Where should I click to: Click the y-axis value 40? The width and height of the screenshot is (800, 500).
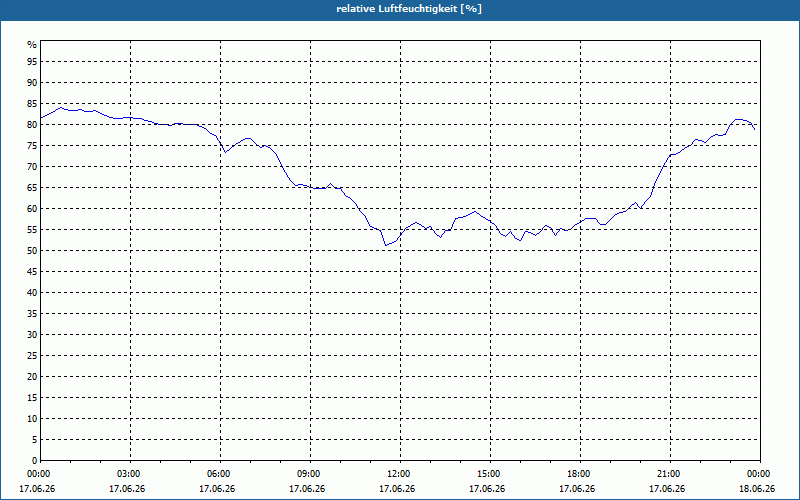[x=32, y=292]
